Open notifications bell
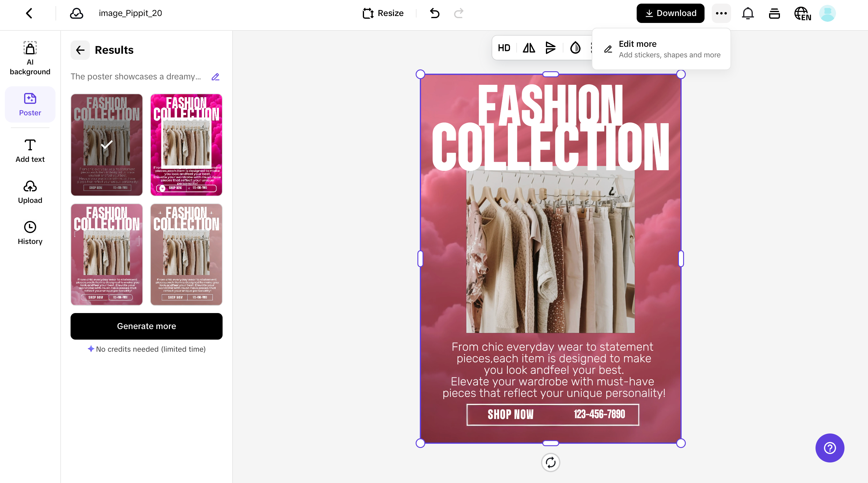This screenshot has height=483, width=868. [748, 14]
